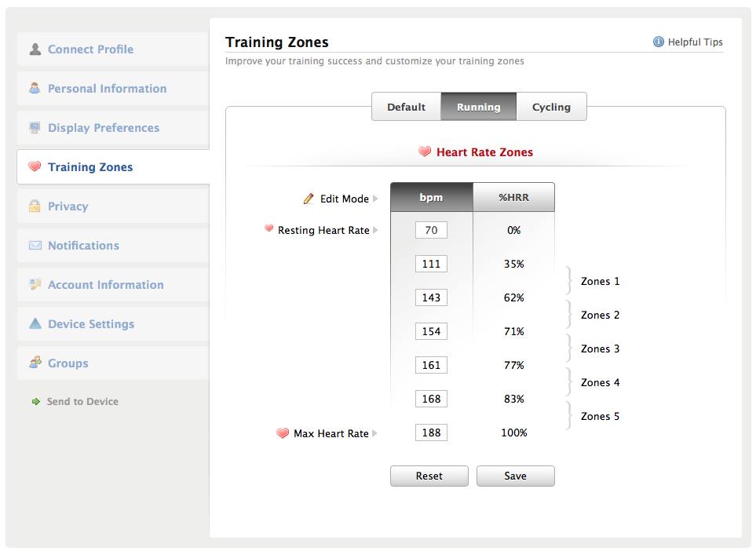The image size is (756, 551).
Task: Click the Device Settings triangle icon
Action: coord(35,323)
